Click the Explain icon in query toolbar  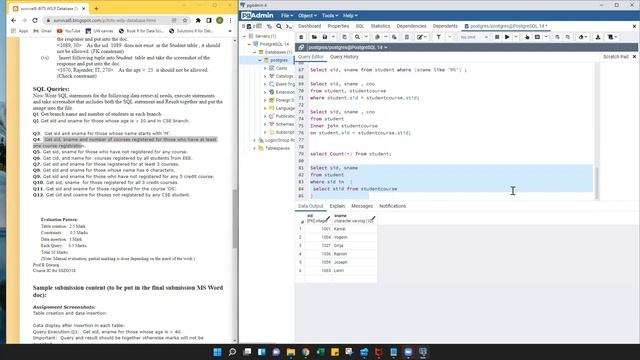[527, 37]
